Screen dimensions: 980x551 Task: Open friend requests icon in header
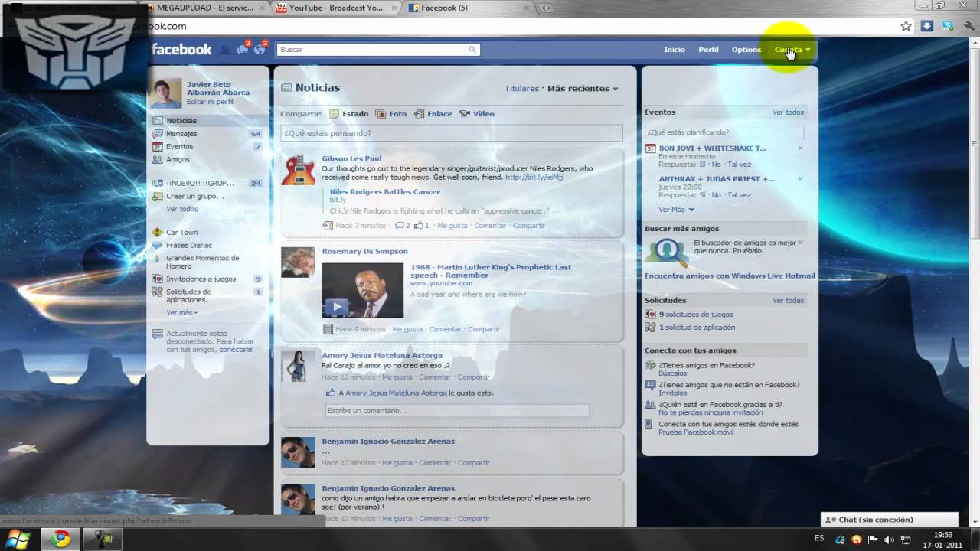click(x=225, y=49)
